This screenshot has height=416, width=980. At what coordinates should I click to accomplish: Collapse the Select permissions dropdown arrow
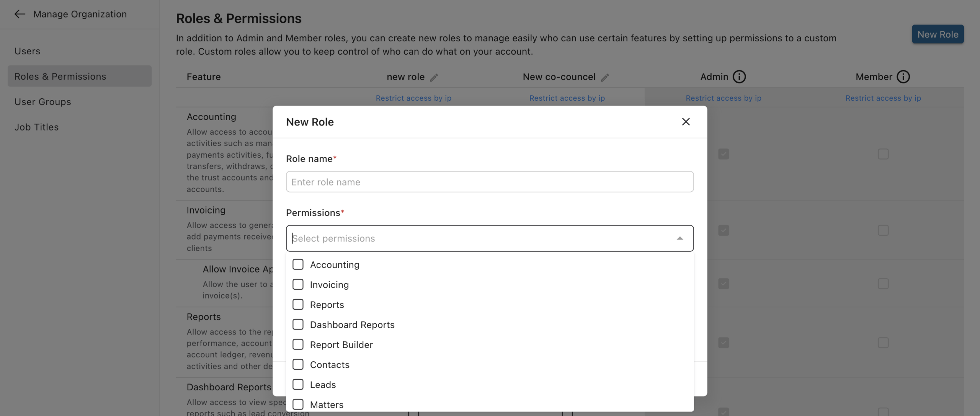[680, 238]
